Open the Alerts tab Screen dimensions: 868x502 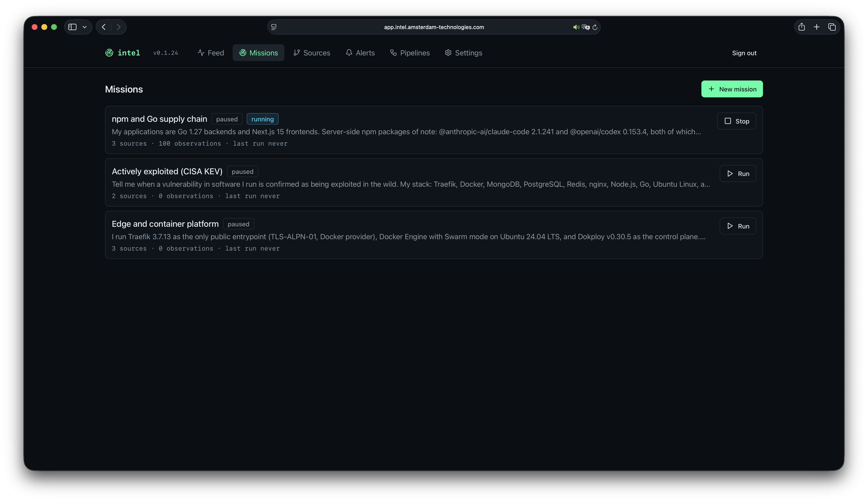coord(360,53)
